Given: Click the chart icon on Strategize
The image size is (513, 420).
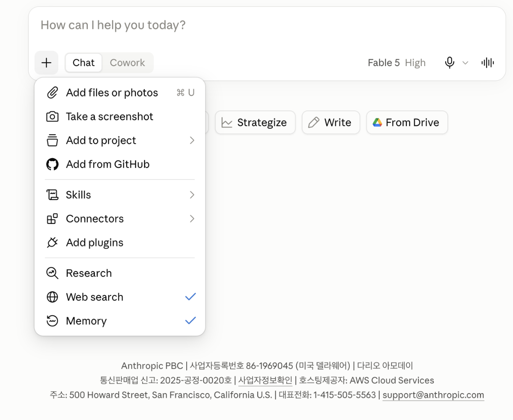Looking at the screenshot, I should coord(227,123).
